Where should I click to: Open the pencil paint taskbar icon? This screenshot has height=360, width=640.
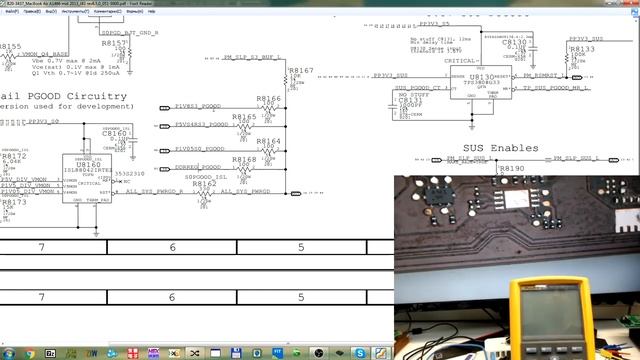click(x=380, y=353)
